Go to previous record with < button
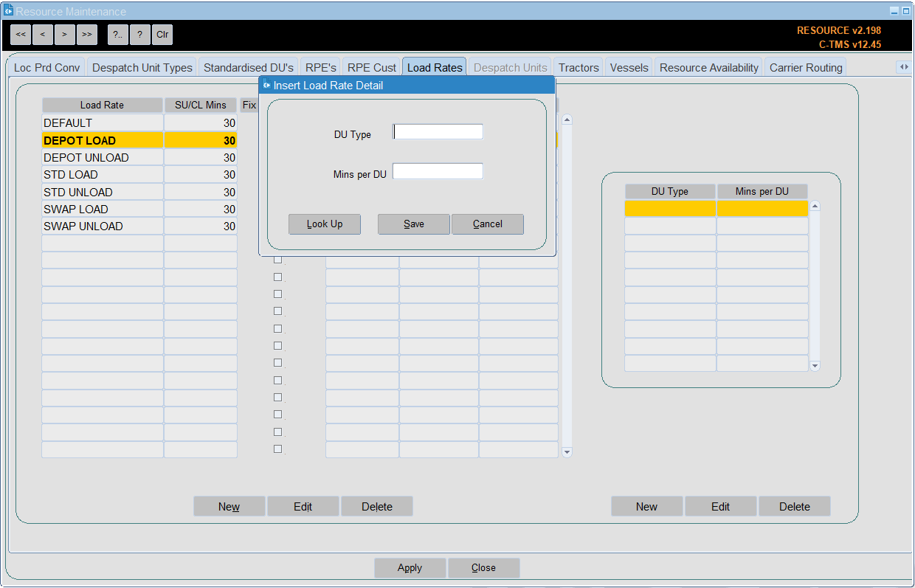Image resolution: width=915 pixels, height=588 pixels. [43, 34]
